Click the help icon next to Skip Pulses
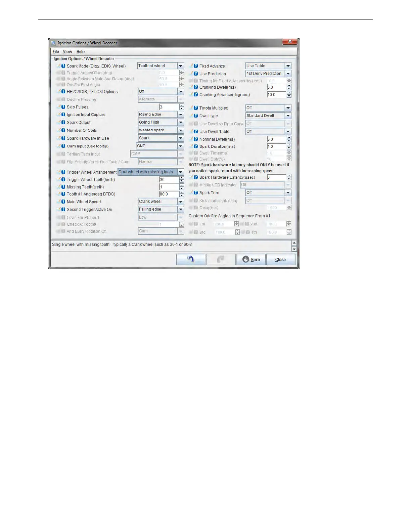This screenshot has width=411, height=532. click(x=63, y=107)
